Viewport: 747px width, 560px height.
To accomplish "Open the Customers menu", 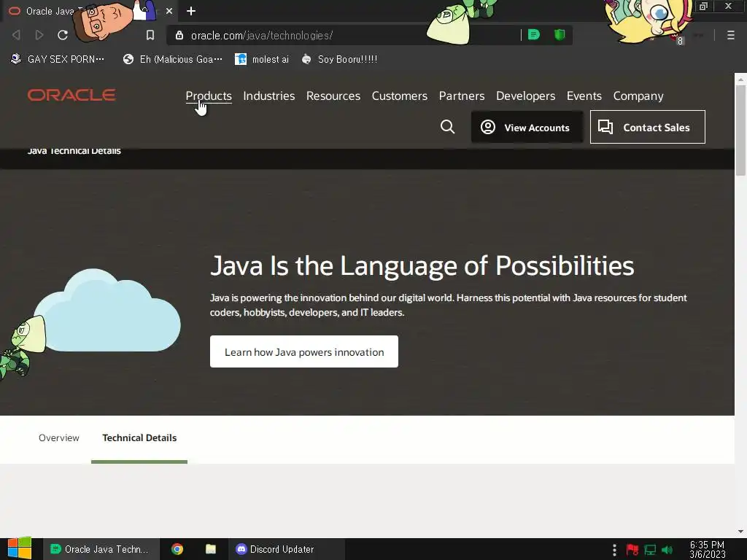I will click(399, 96).
